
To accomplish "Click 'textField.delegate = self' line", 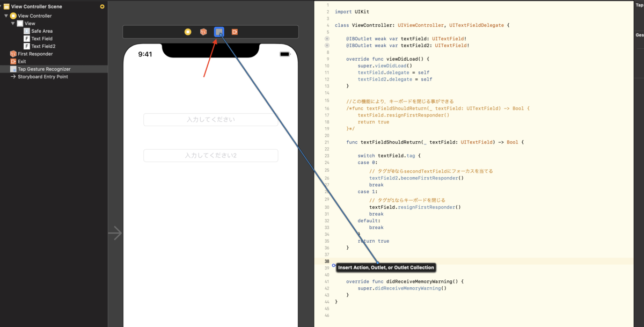I will (393, 72).
